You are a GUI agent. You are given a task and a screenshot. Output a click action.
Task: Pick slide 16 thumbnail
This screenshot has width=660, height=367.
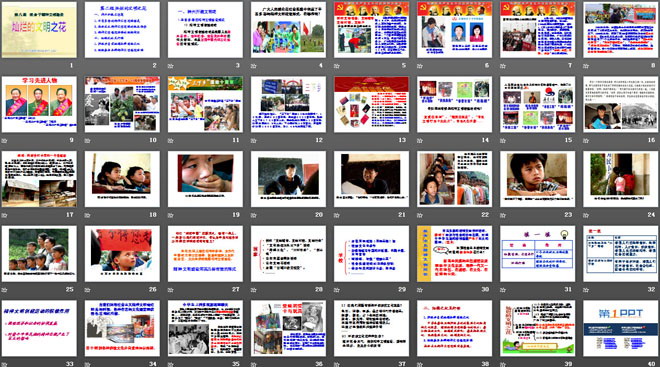[621, 104]
